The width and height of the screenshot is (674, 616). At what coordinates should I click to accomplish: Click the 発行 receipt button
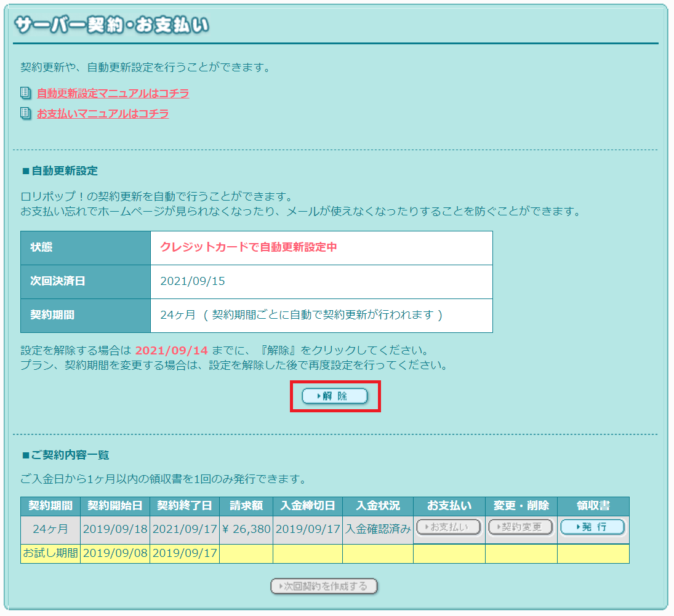click(x=592, y=527)
